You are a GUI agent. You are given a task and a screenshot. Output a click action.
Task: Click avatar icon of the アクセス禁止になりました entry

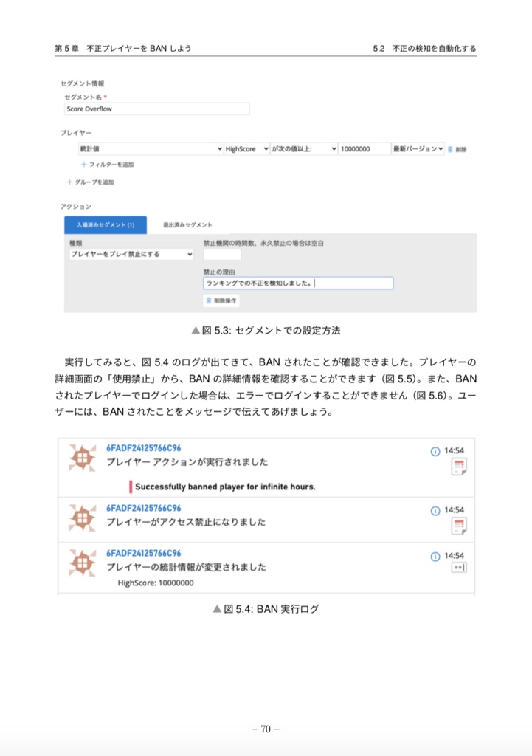click(82, 518)
